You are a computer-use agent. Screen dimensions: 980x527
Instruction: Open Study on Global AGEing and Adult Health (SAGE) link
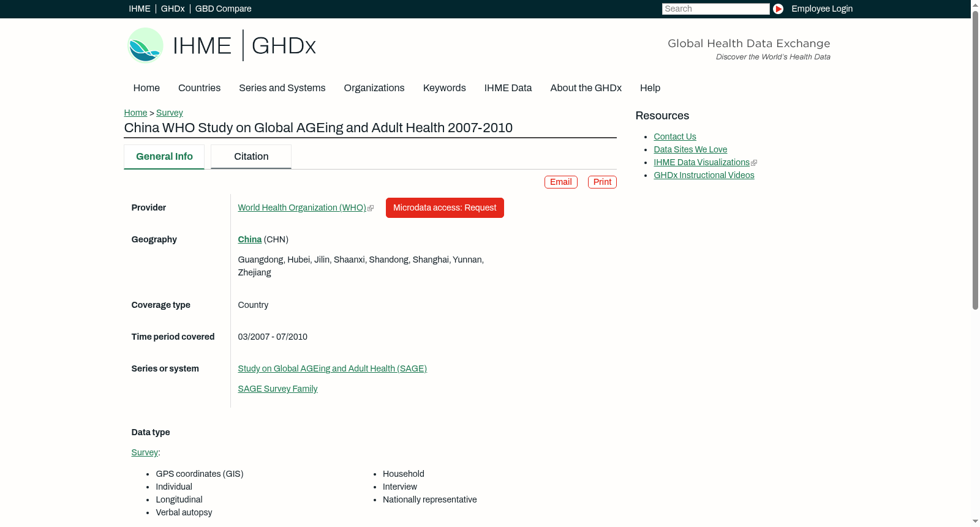(333, 368)
